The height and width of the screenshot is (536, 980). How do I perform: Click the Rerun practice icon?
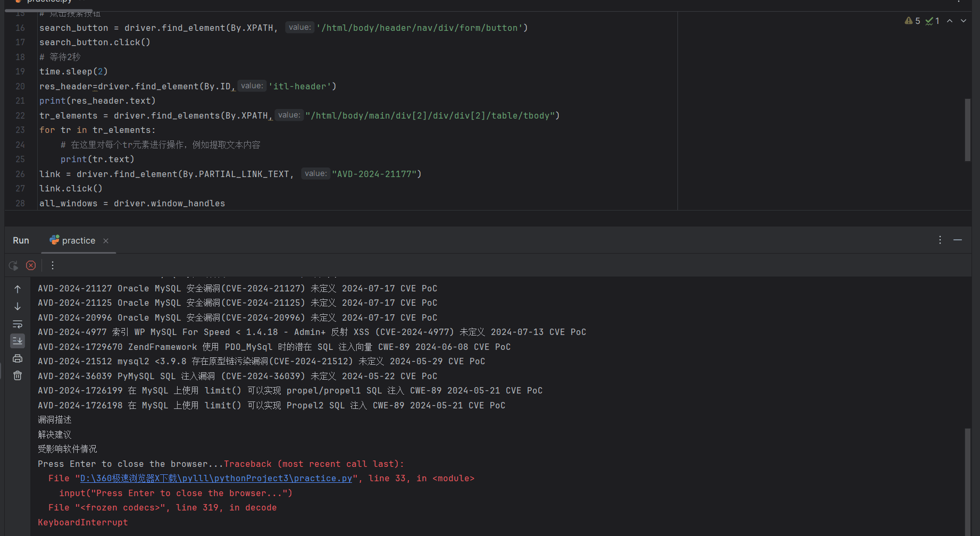pos(13,265)
